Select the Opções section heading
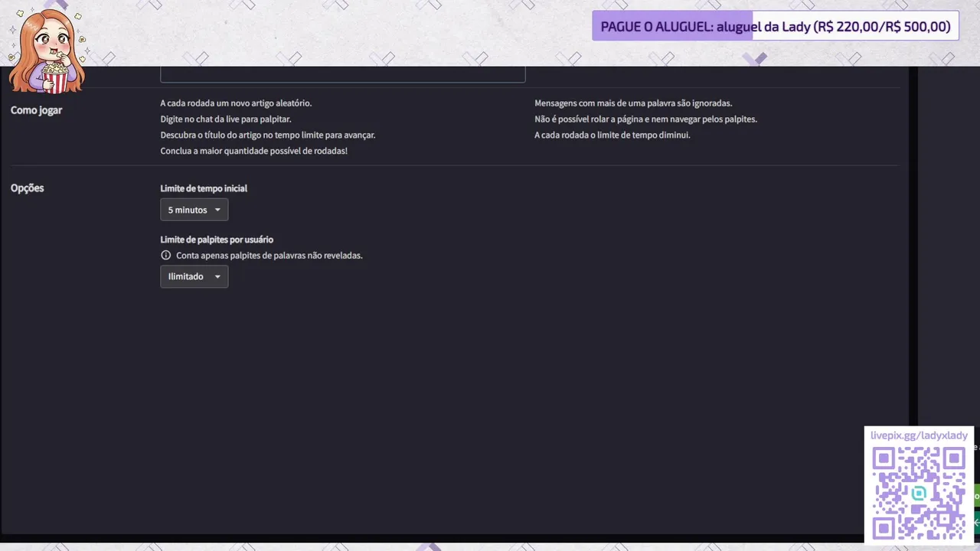980x551 pixels. click(27, 188)
